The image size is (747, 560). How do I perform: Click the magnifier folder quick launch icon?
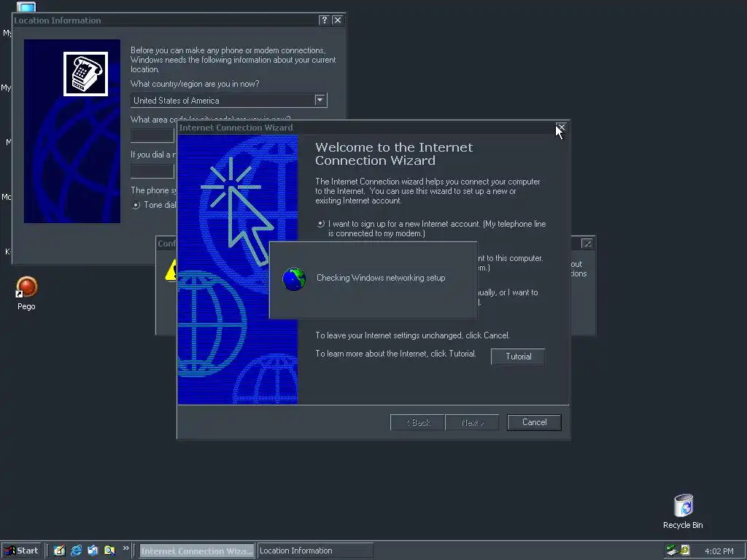[x=109, y=551]
